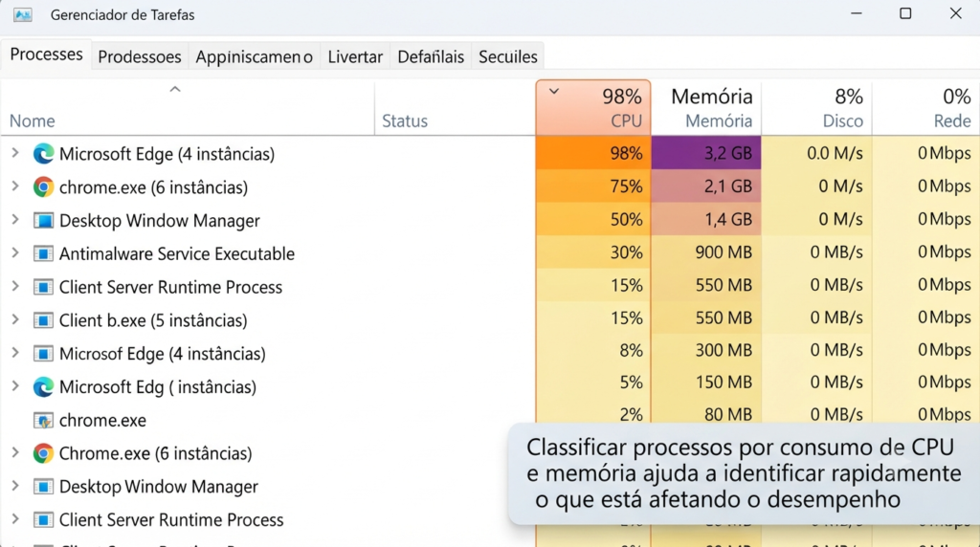
Task: Click the icon next to Microsof Edge (4 instâncias)
Action: (43, 354)
